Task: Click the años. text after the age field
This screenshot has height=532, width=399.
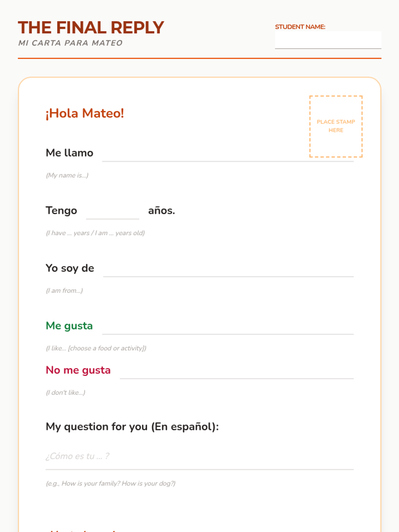Action: [x=161, y=211]
